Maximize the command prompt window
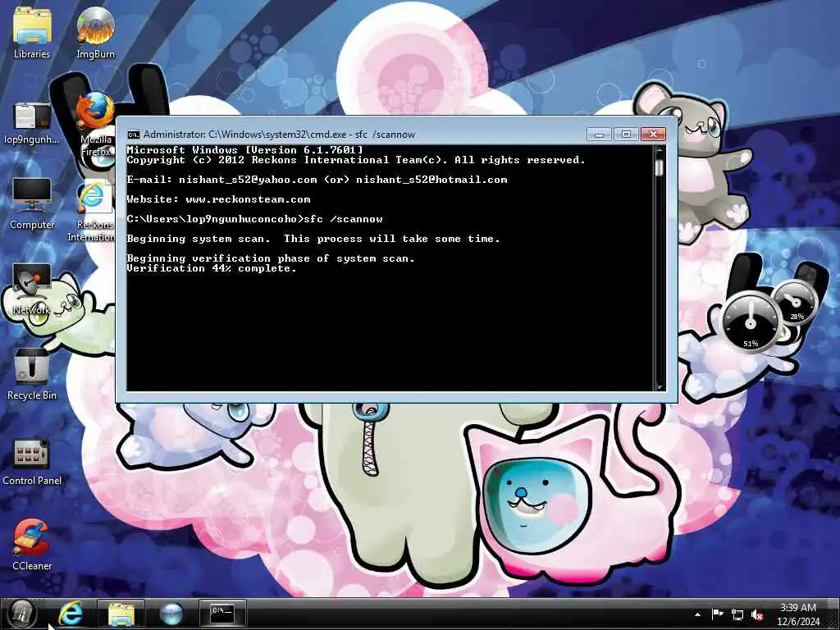 pos(626,134)
